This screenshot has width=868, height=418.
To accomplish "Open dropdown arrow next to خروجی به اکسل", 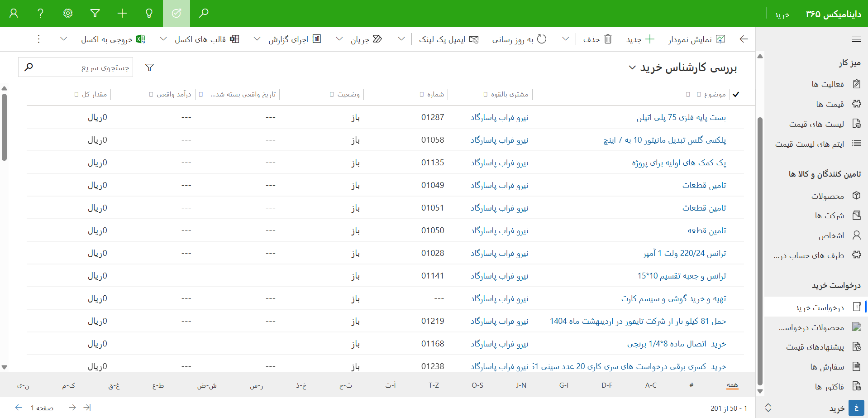I will (64, 39).
